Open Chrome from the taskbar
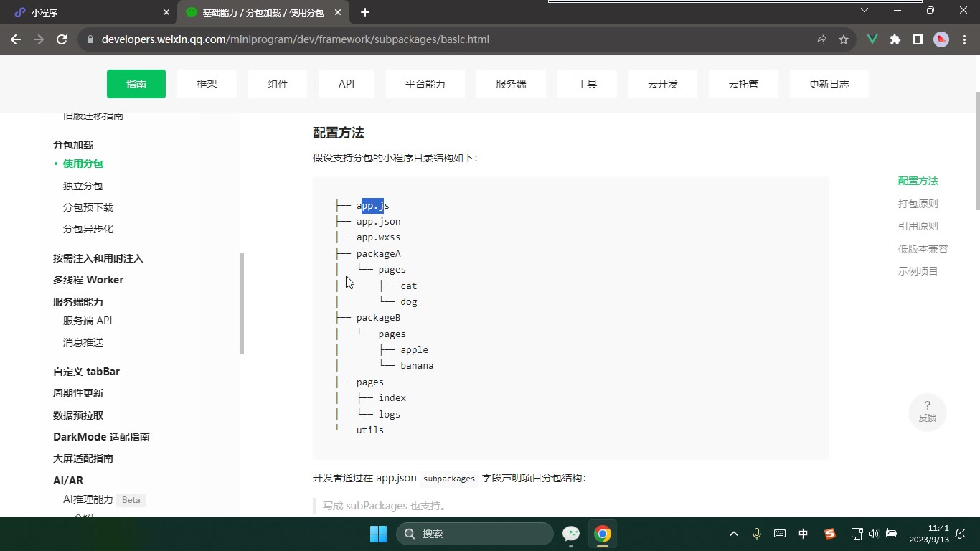980x551 pixels. (x=603, y=534)
